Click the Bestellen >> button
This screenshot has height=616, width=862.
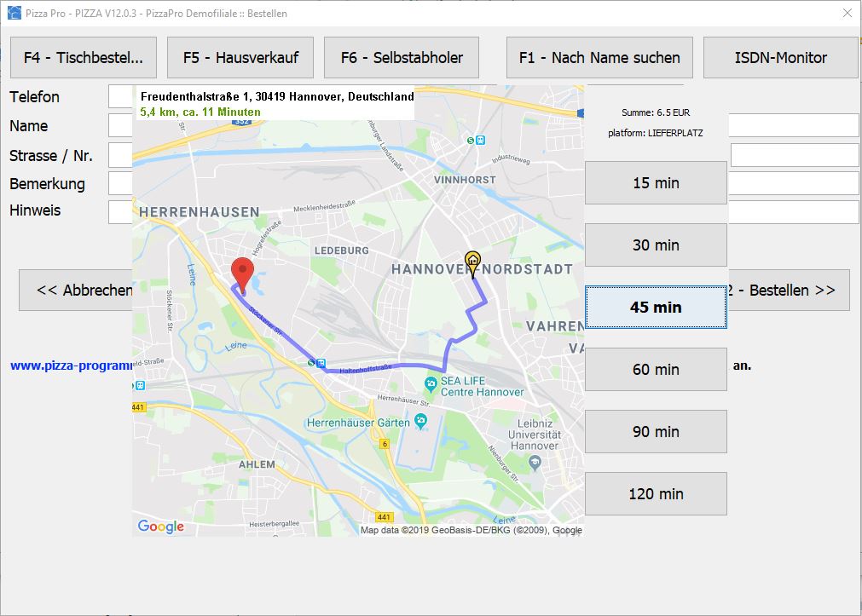[x=789, y=291]
